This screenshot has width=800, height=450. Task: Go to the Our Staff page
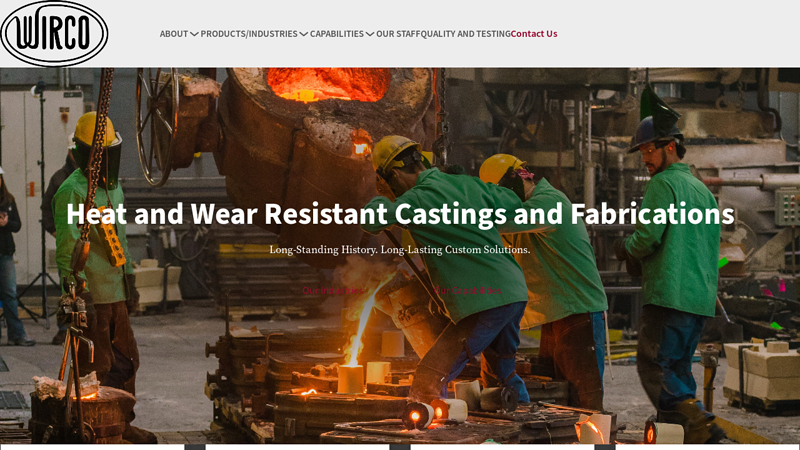(398, 34)
